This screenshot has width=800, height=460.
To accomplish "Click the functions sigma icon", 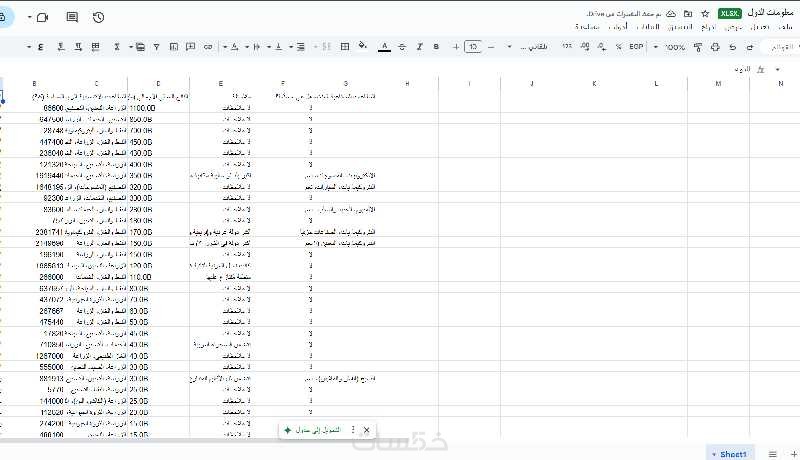I will point(117,47).
